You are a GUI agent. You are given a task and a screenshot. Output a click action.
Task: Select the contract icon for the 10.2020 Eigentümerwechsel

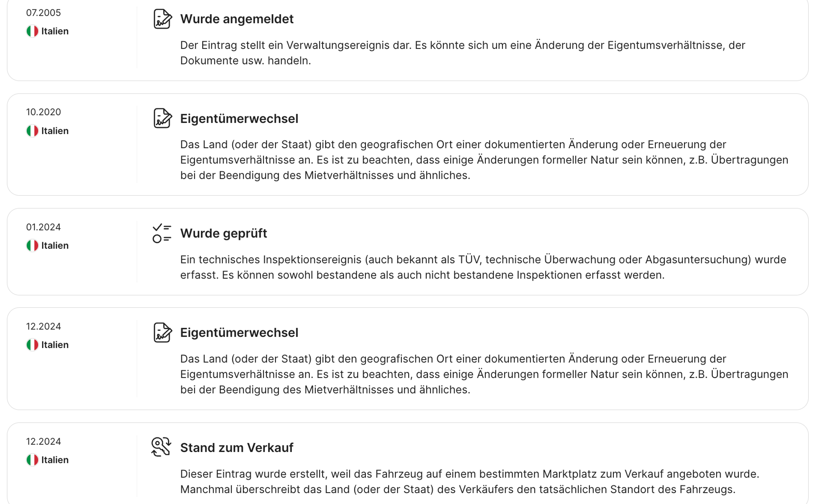tap(163, 119)
